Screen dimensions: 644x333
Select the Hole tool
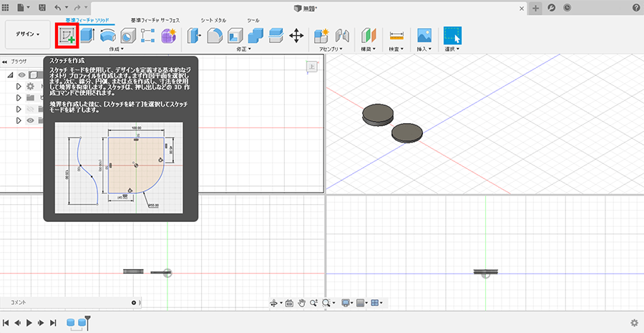[x=127, y=36]
